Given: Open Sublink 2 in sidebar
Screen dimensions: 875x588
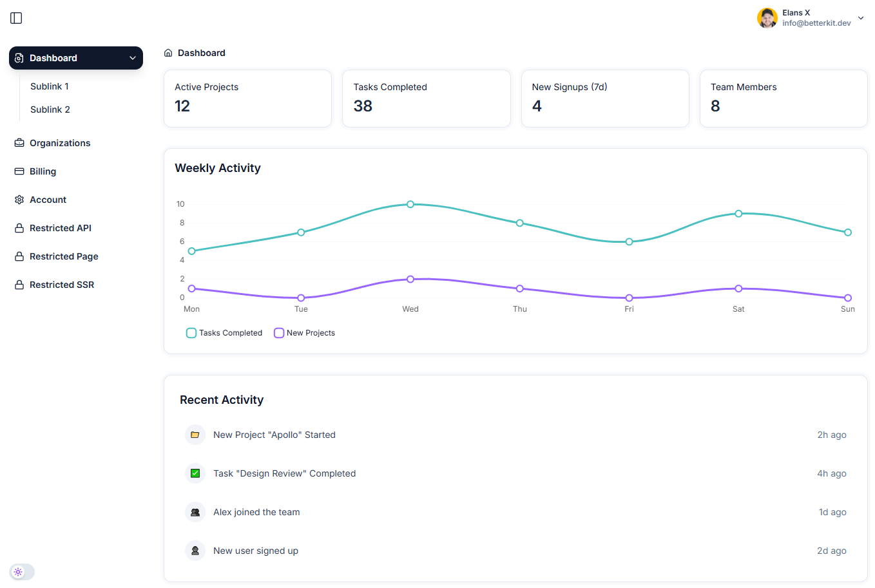Looking at the screenshot, I should click(x=50, y=109).
